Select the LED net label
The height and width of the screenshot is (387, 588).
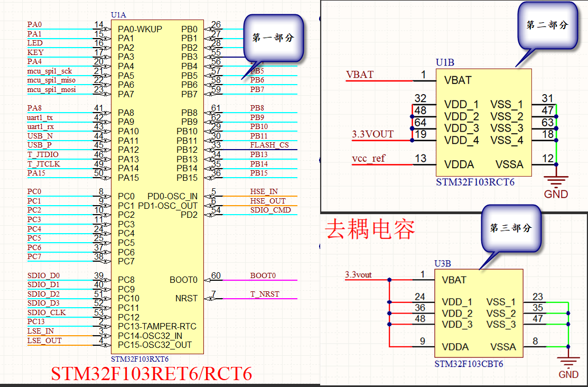(x=35, y=43)
